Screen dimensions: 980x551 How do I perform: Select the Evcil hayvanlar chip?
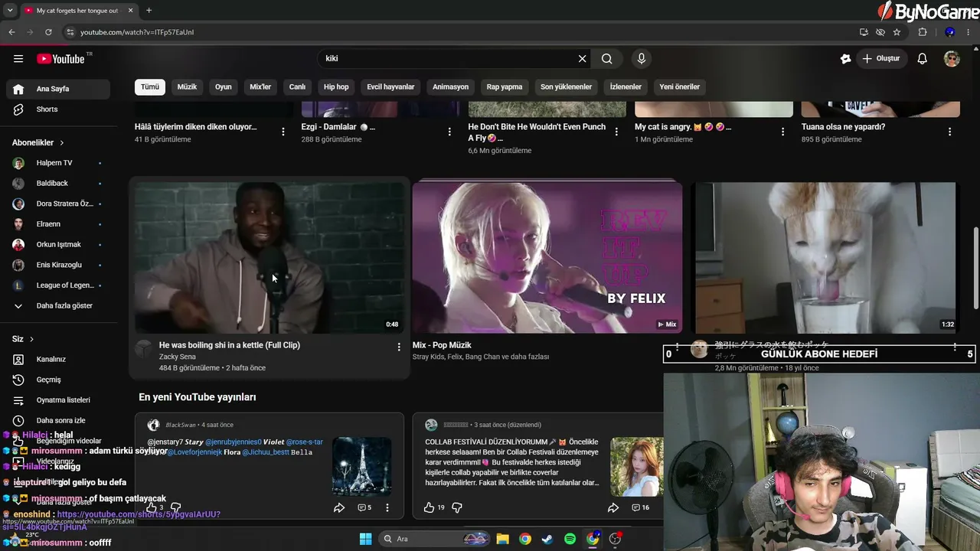pos(390,86)
